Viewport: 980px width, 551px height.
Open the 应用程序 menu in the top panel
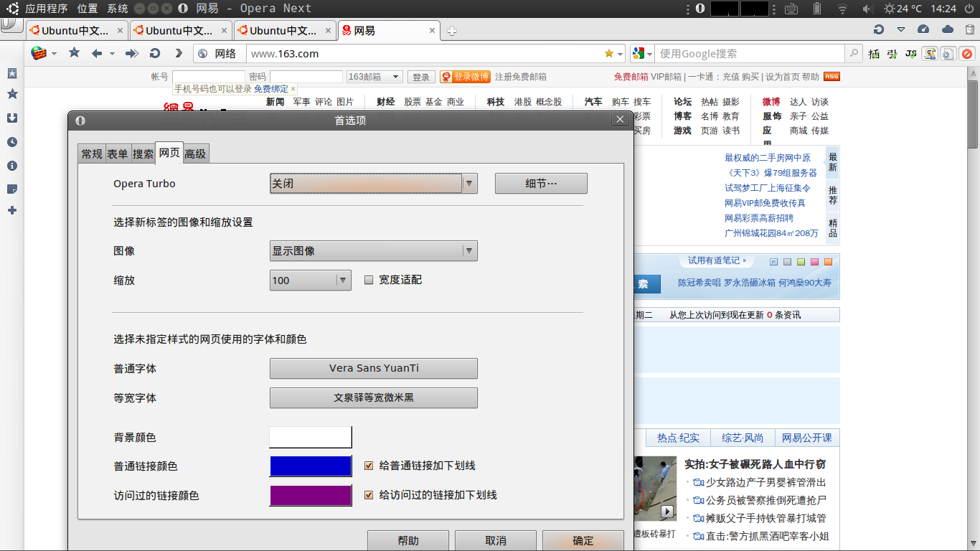[x=46, y=9]
